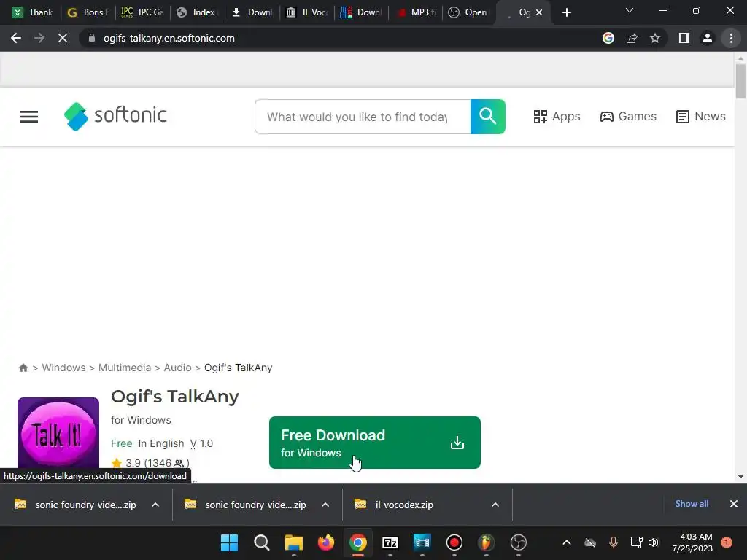The width and height of the screenshot is (747, 560).
Task: Switch to the Thank tab
Action: click(31, 12)
